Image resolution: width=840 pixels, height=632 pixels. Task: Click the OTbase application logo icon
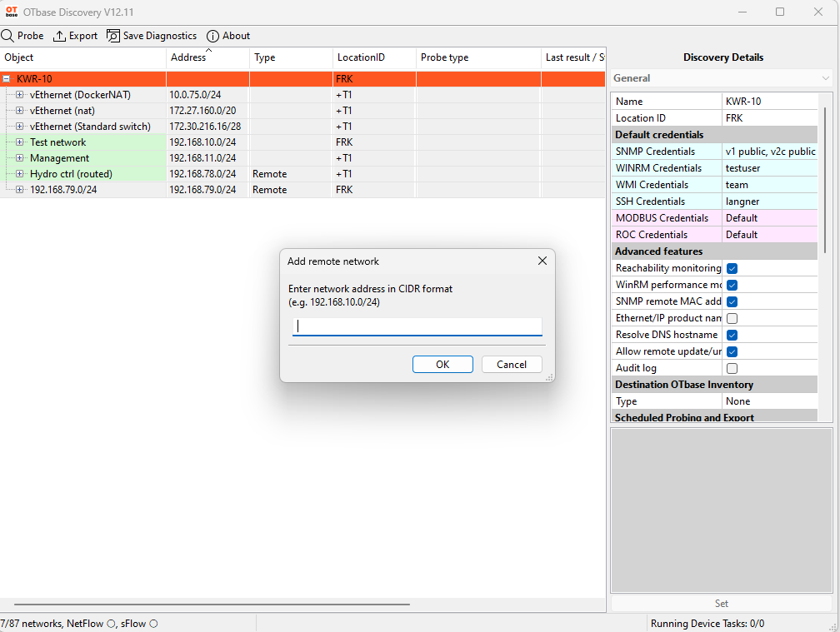pos(12,12)
